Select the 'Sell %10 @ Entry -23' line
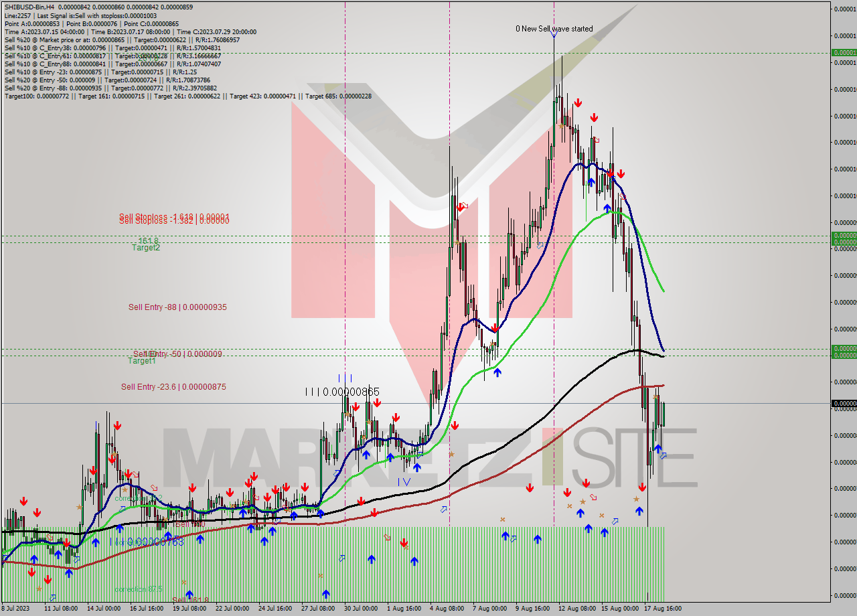 click(x=100, y=72)
